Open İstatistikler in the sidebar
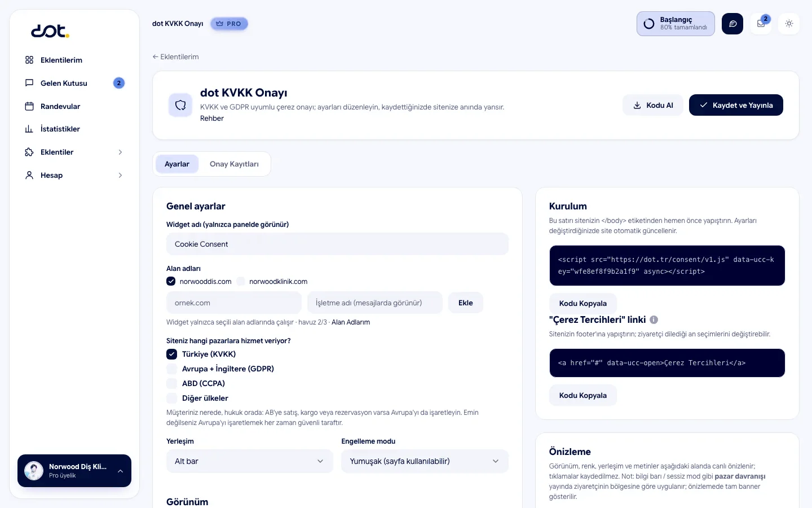 click(x=74, y=129)
